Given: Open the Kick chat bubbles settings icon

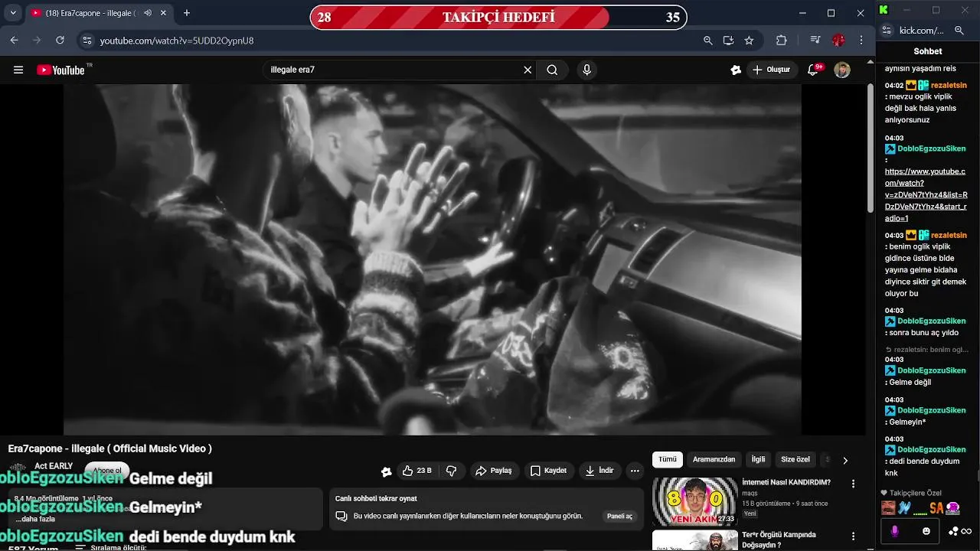Looking at the screenshot, I should (953, 531).
